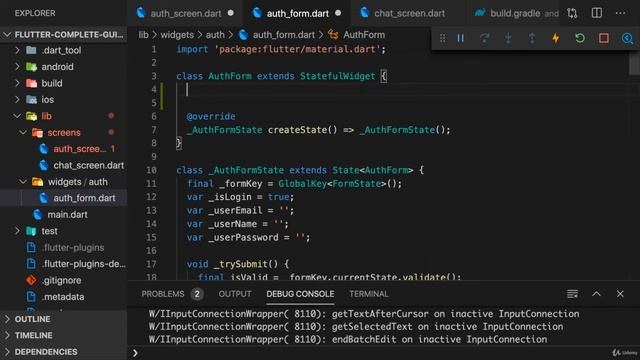This screenshot has width=640, height=360.
Task: Switch to auth_screen.dart tab
Action: (x=185, y=13)
